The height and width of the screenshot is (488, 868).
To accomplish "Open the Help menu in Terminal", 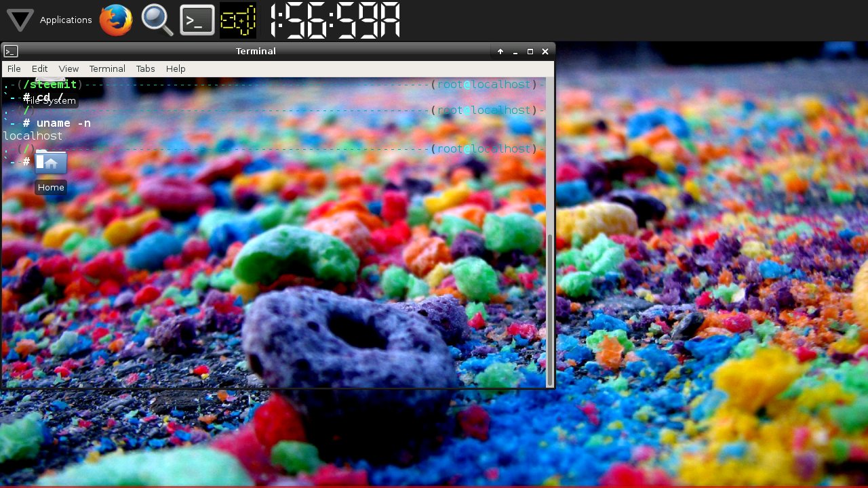I will 176,68.
